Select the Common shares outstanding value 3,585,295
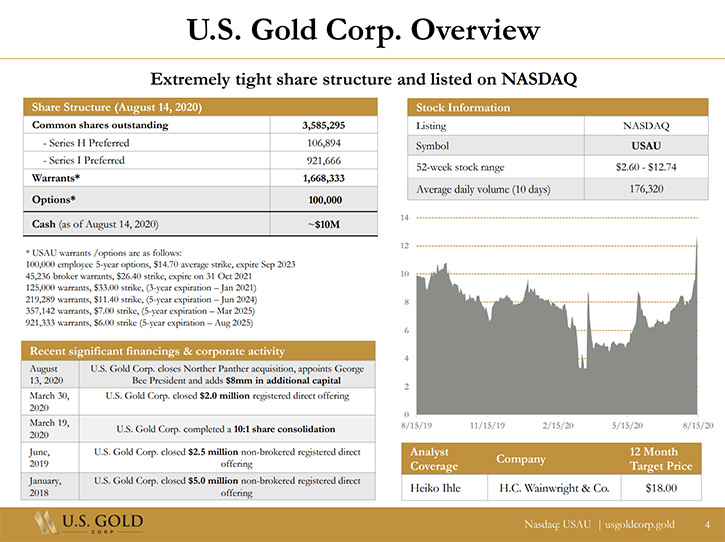Viewport: 725px width, 542px height. tap(324, 125)
